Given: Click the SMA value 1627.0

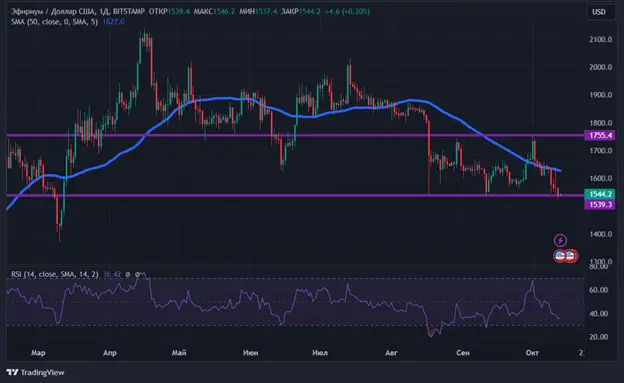Looking at the screenshot, I should click(114, 22).
